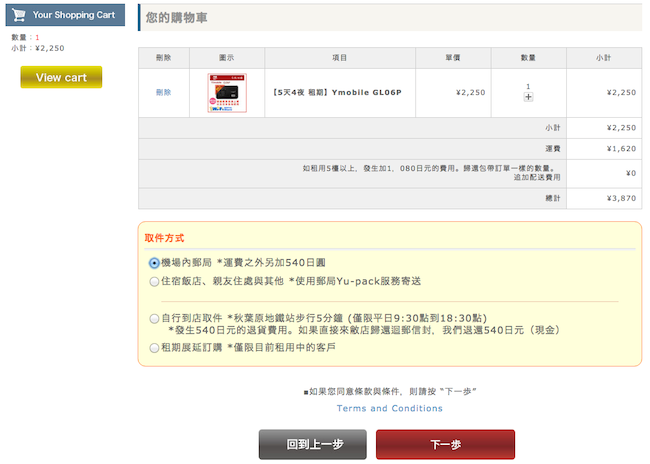This screenshot has width=650, height=464.
Task: Click the 總計 total amount ¥3,870
Action: pos(621,198)
